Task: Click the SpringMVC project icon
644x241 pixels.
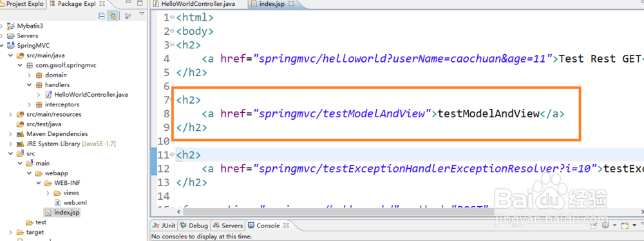Action: pyautogui.click(x=11, y=45)
